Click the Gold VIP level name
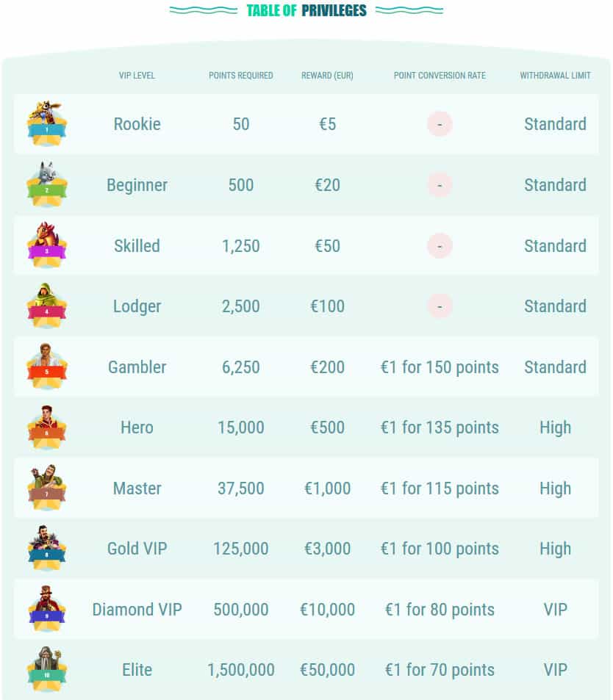Viewport: 613px width, 700px height. click(x=137, y=549)
